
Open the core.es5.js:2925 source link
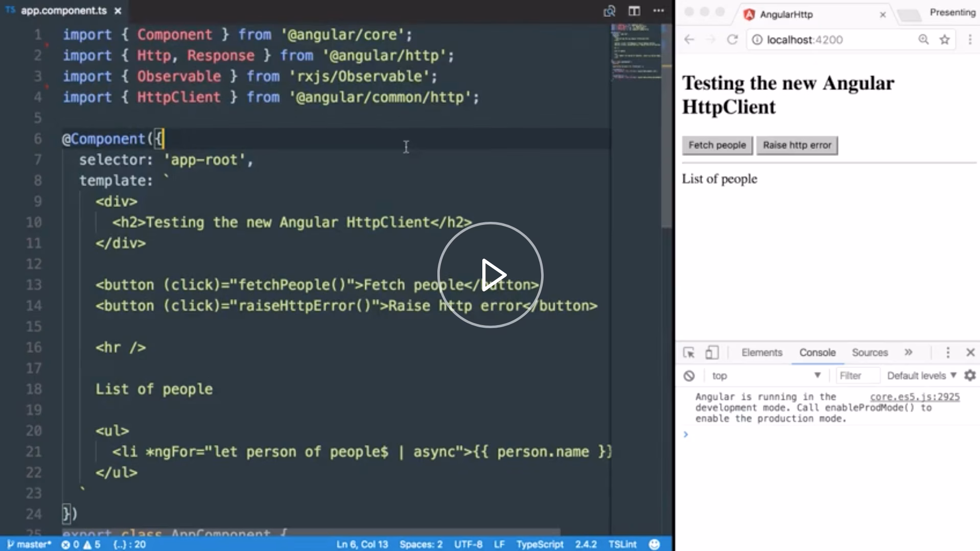[915, 397]
